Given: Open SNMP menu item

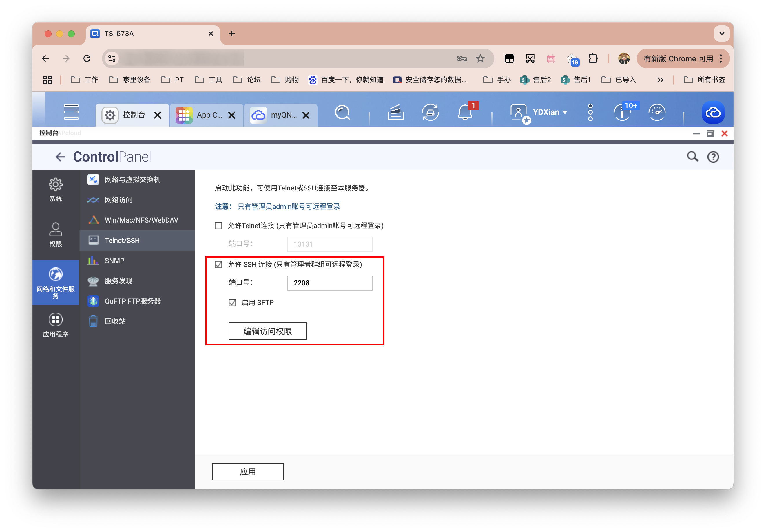Looking at the screenshot, I should pyautogui.click(x=137, y=261).
